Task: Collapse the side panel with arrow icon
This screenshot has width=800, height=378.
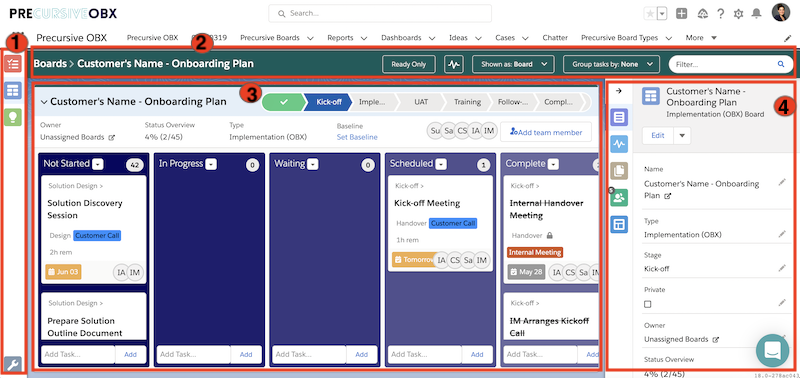Action: 619,91
